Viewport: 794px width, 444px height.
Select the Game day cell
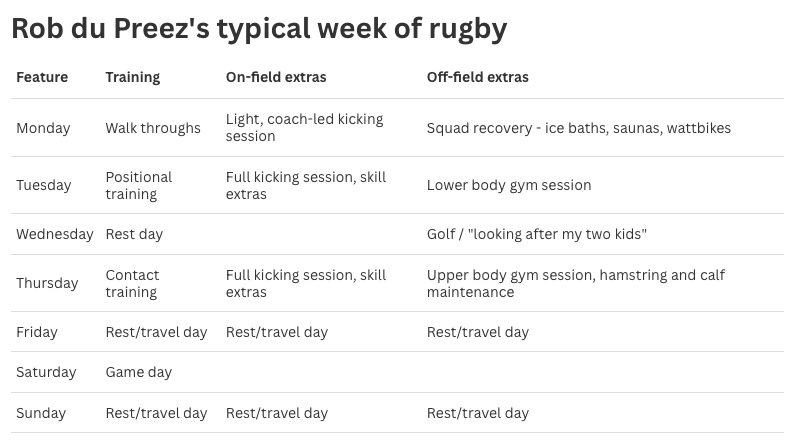click(x=139, y=372)
